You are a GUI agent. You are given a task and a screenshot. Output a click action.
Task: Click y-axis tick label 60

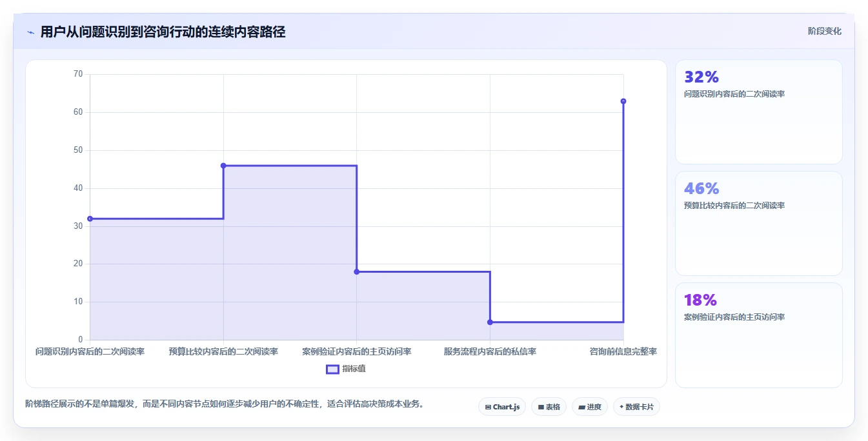point(78,112)
